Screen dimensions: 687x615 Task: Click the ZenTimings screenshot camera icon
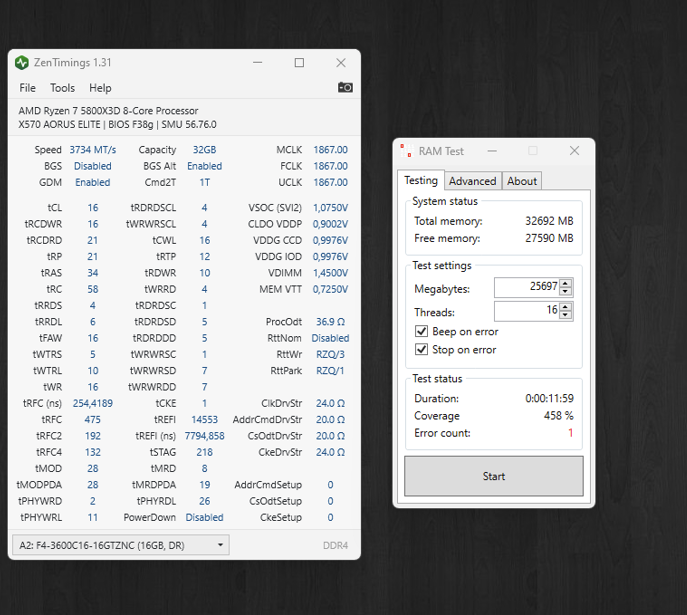[x=345, y=88]
